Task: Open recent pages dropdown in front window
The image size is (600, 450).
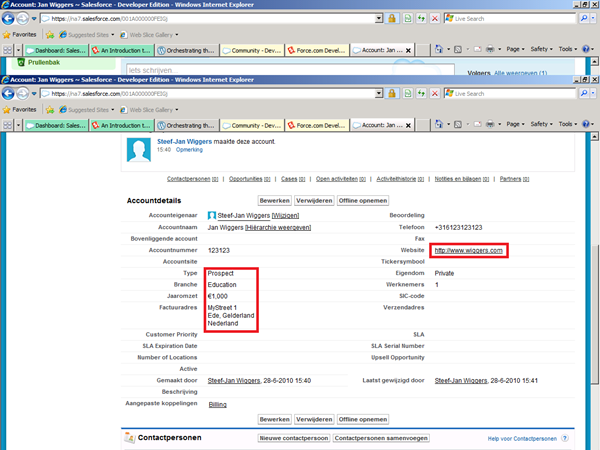Action: point(34,94)
